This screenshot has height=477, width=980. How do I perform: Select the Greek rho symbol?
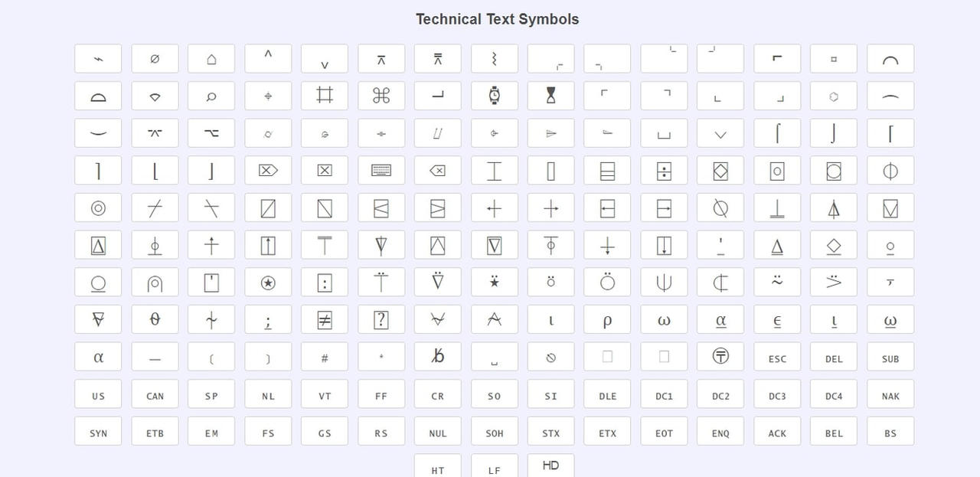click(x=607, y=319)
